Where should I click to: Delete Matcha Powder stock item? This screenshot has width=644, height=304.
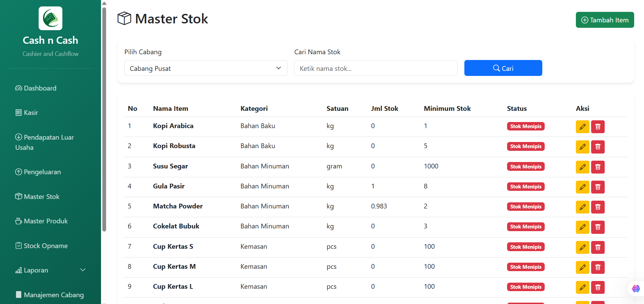pos(598,207)
